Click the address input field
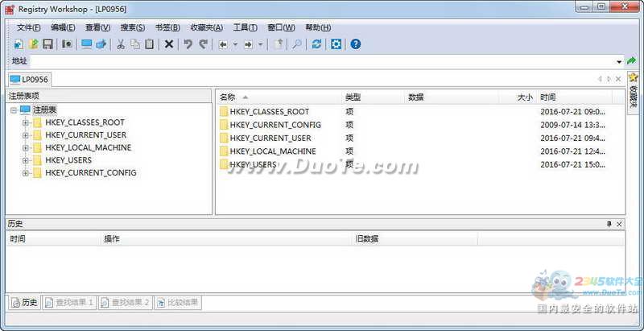644x331 pixels. click(323, 61)
